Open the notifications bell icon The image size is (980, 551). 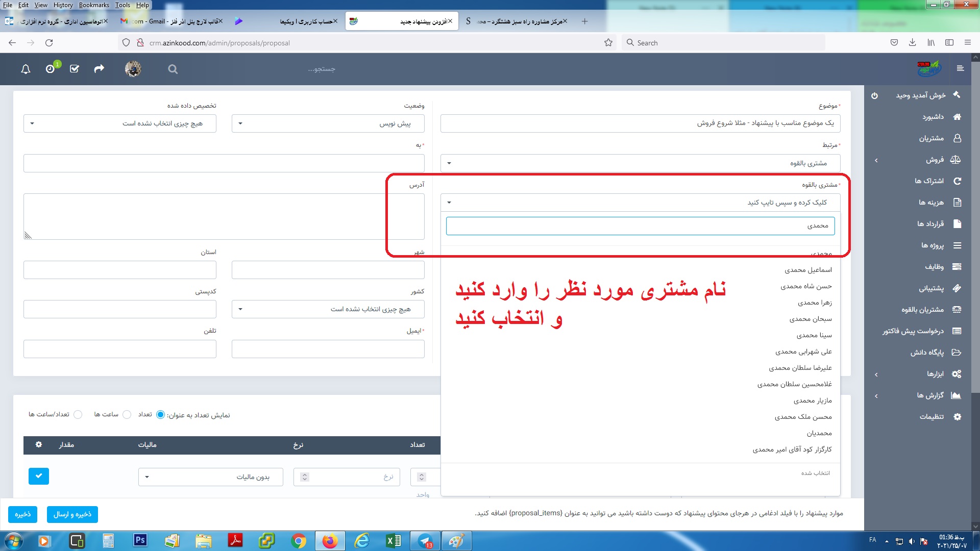[x=26, y=69]
